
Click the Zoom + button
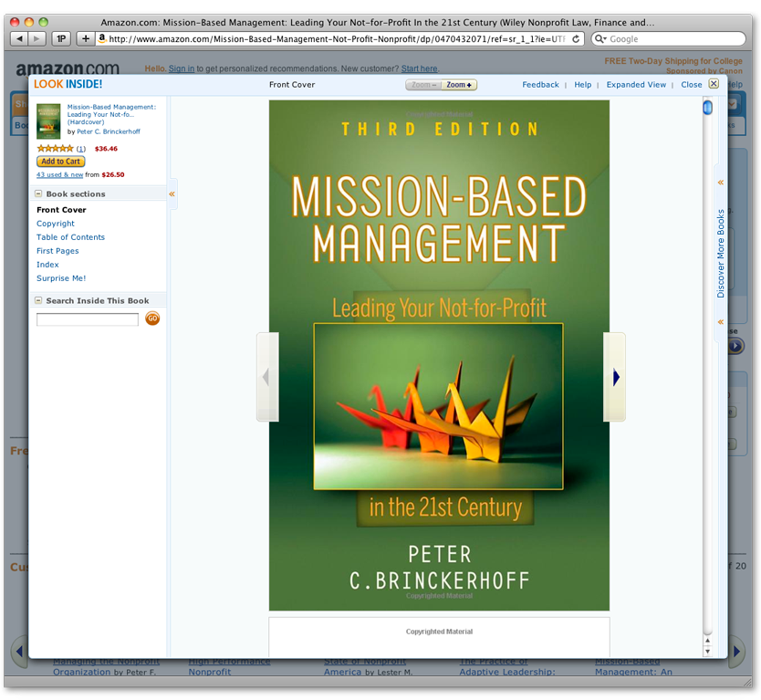[x=459, y=85]
